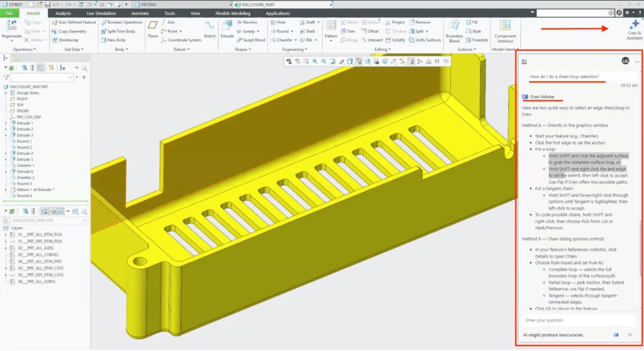Select the Freestyle surface tool
644x351 pixels.
(477, 40)
